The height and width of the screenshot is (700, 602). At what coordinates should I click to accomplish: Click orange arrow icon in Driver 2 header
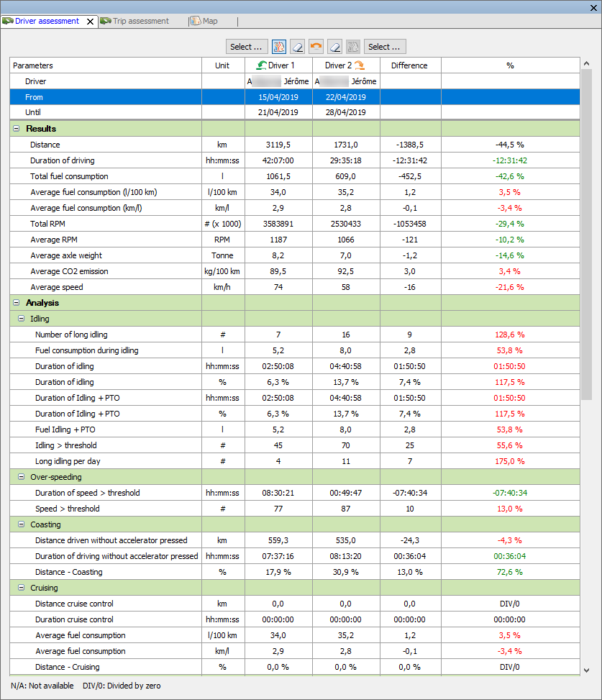[359, 65]
